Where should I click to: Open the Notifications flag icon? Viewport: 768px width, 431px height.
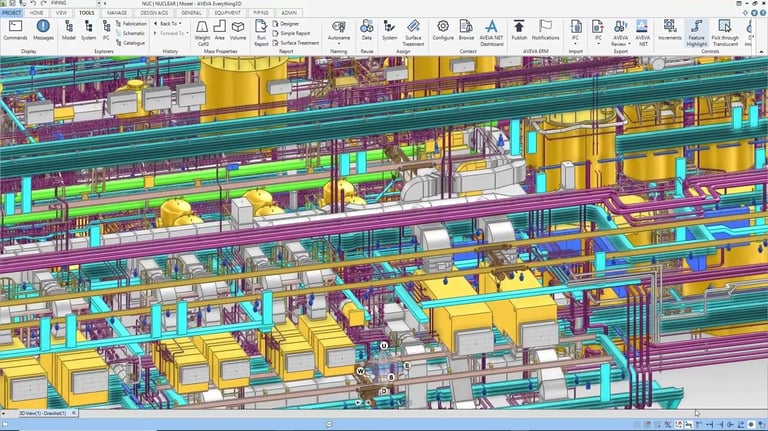545,30
